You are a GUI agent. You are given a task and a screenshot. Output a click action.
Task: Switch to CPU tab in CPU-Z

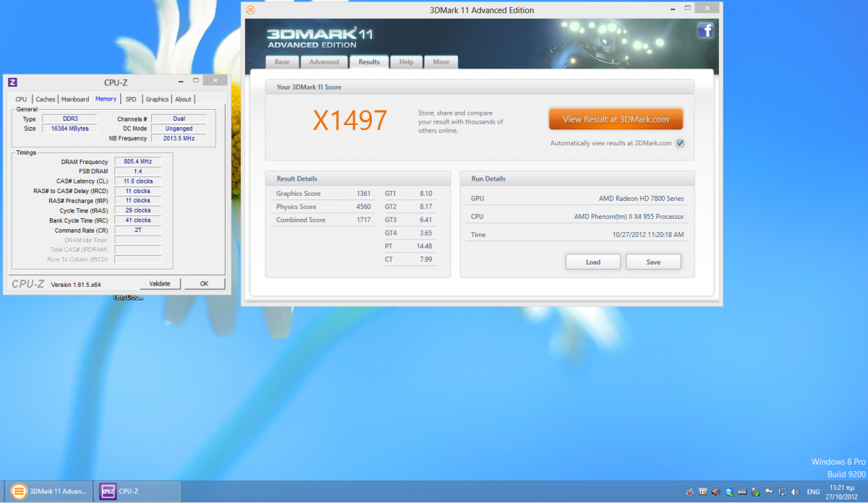pos(21,99)
